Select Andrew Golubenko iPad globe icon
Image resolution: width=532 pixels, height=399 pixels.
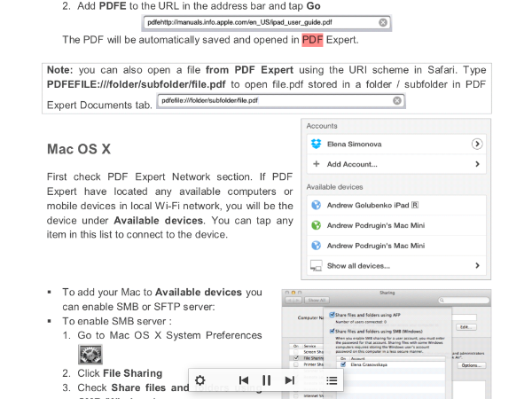pos(316,205)
